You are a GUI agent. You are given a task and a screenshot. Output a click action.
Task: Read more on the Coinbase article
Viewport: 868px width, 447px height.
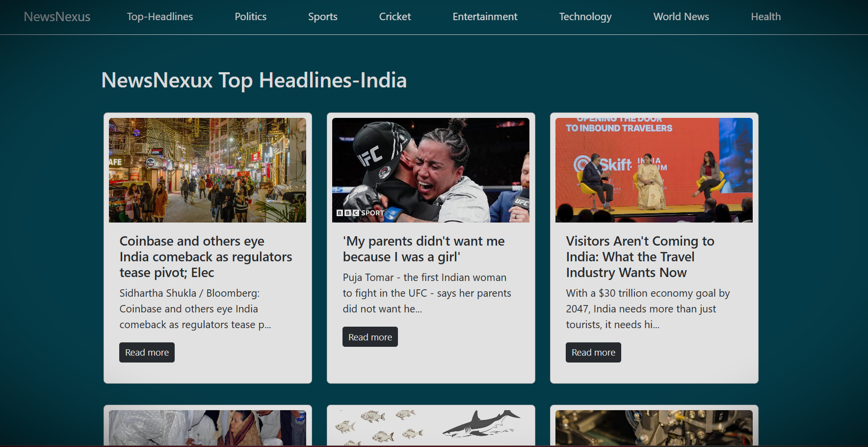147,352
